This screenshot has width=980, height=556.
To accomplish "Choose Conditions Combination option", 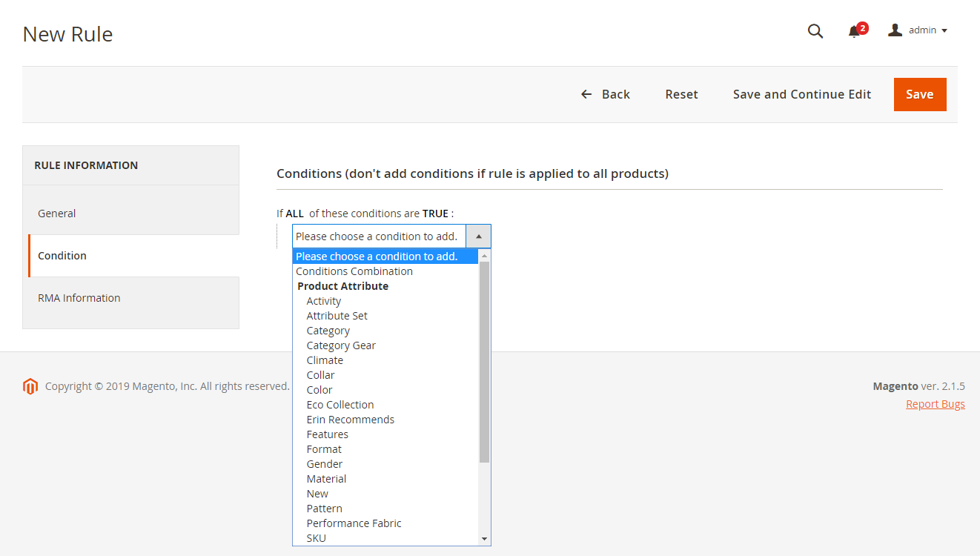I will click(354, 271).
